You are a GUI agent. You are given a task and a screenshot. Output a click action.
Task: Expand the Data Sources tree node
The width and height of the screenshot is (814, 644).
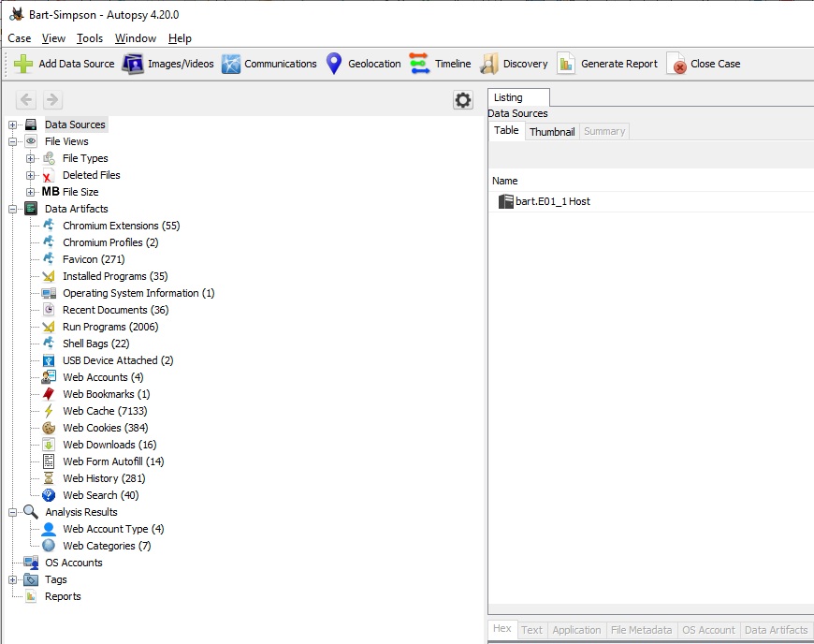point(13,124)
